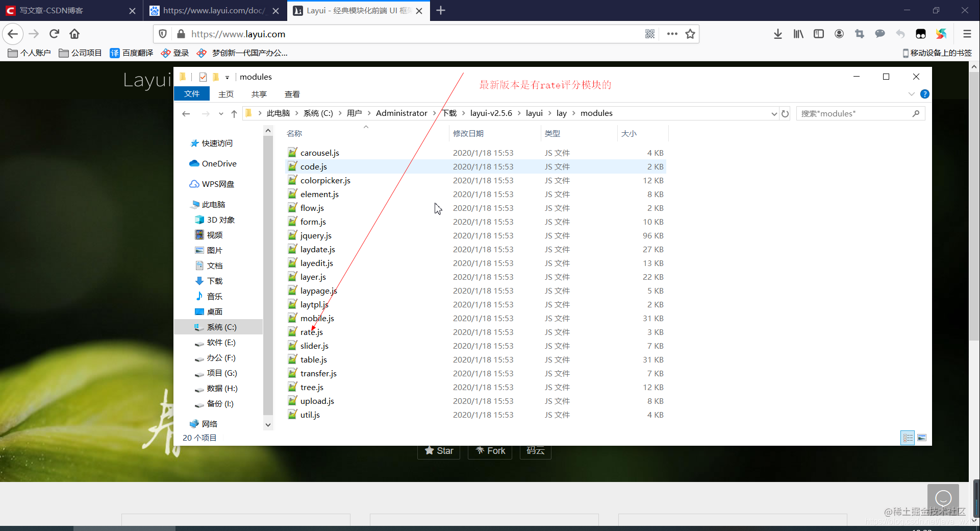Expand the Quick Access Toolbar dropdown
Image resolution: width=980 pixels, height=531 pixels.
(x=228, y=77)
